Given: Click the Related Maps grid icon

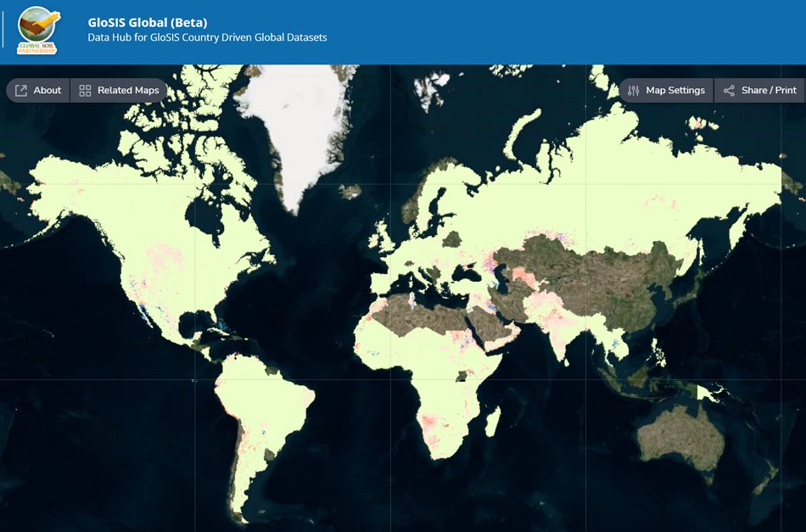Looking at the screenshot, I should [86, 91].
